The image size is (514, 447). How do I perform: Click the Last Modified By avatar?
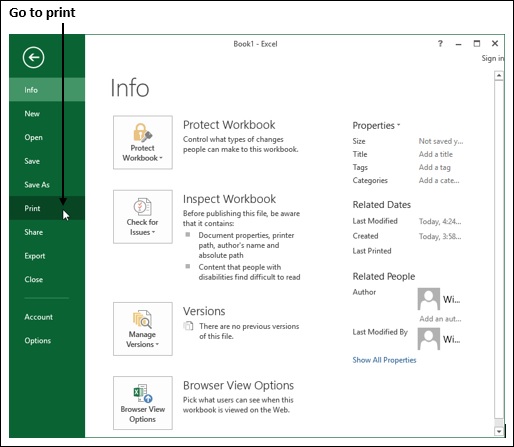[x=429, y=339]
